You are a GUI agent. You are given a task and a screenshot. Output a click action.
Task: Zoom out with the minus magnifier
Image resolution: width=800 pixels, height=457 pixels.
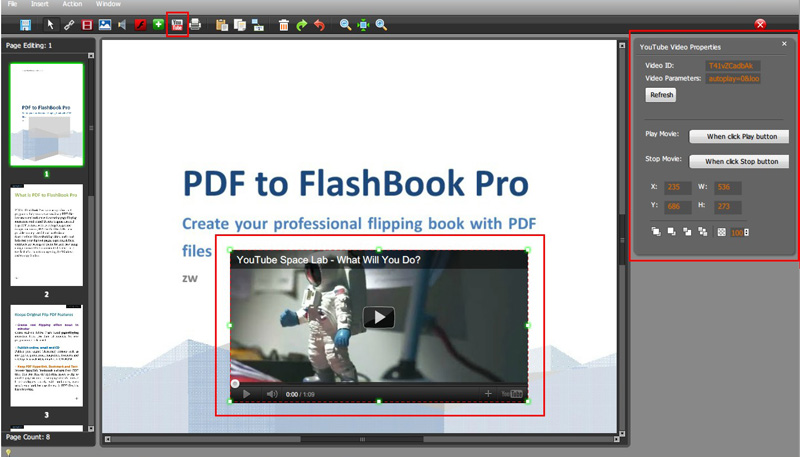click(345, 24)
